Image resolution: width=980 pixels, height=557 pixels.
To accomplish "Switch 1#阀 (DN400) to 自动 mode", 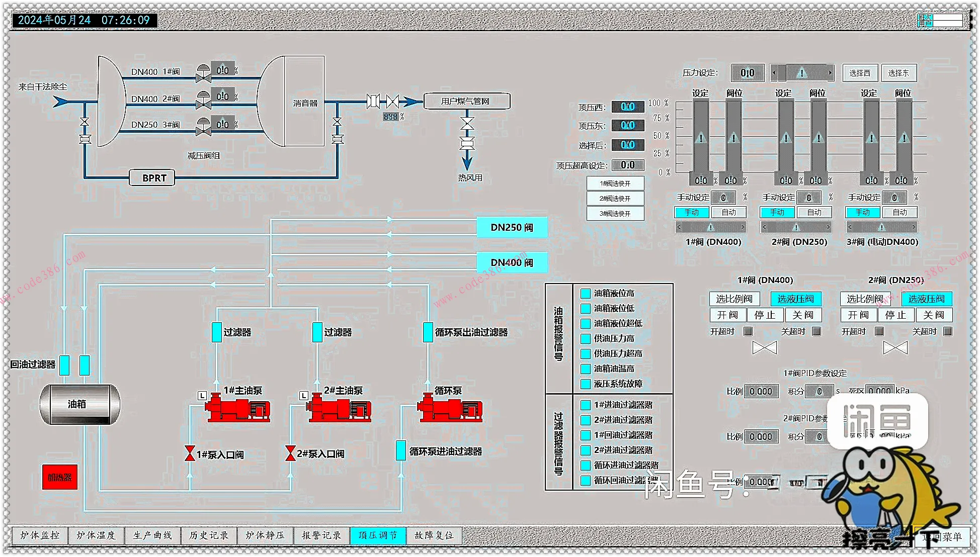I will click(x=728, y=213).
